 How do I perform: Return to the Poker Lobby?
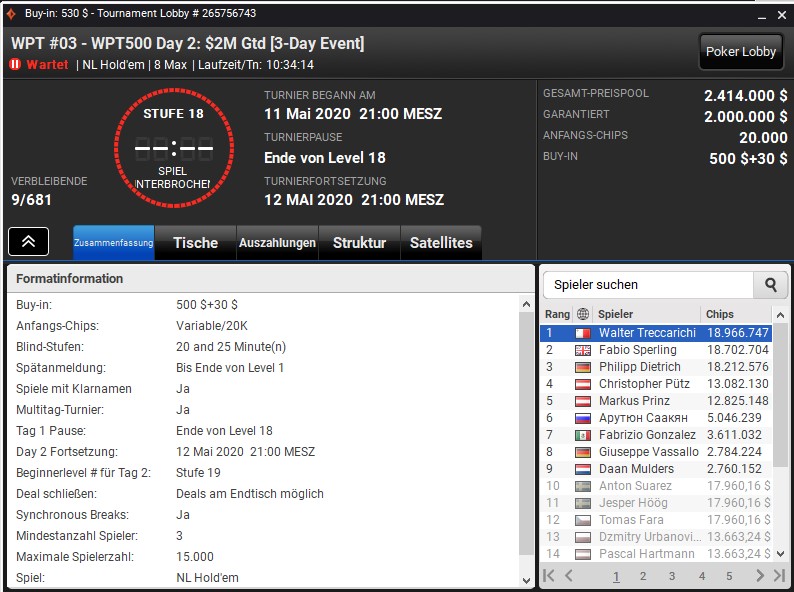pos(741,52)
